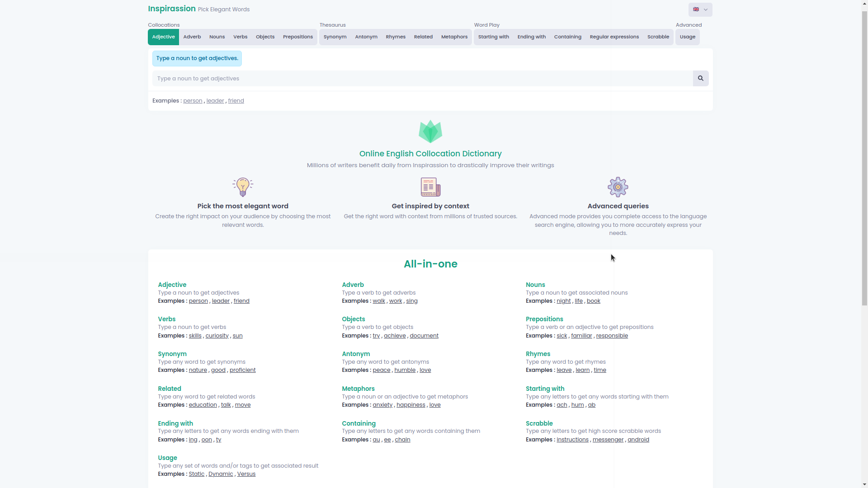This screenshot has height=488, width=868.
Task: Click the 'night' nouns example
Action: tap(563, 301)
